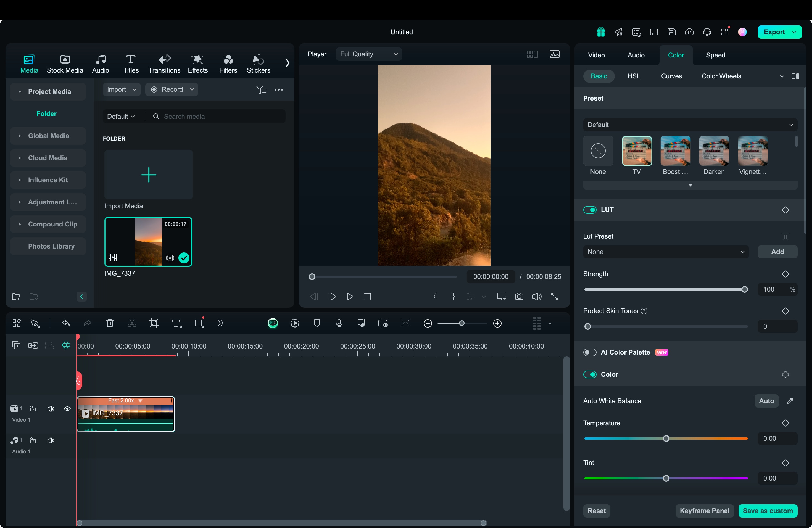Open the HSL color tab
812x528 pixels.
coord(633,76)
